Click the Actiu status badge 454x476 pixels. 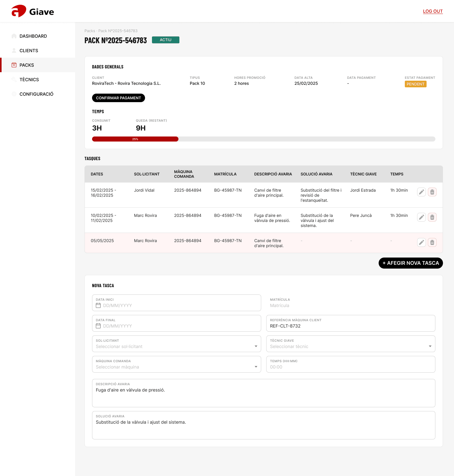166,40
